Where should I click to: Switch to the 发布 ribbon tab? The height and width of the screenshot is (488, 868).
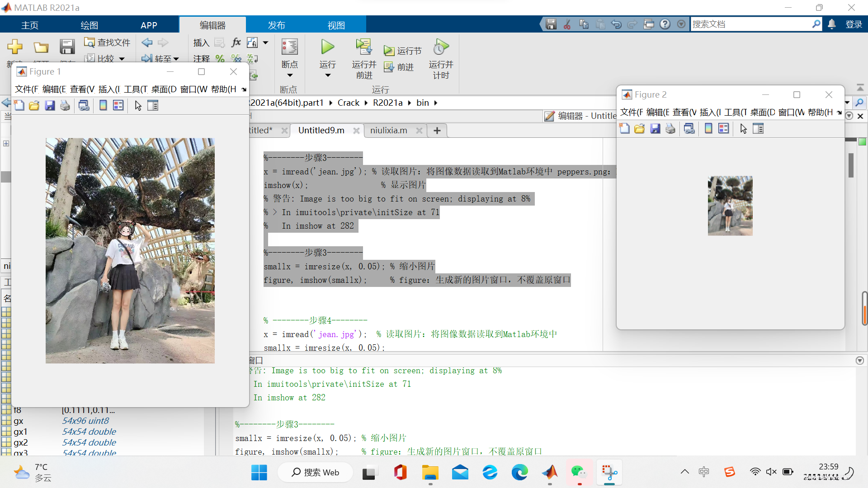pyautogui.click(x=276, y=25)
